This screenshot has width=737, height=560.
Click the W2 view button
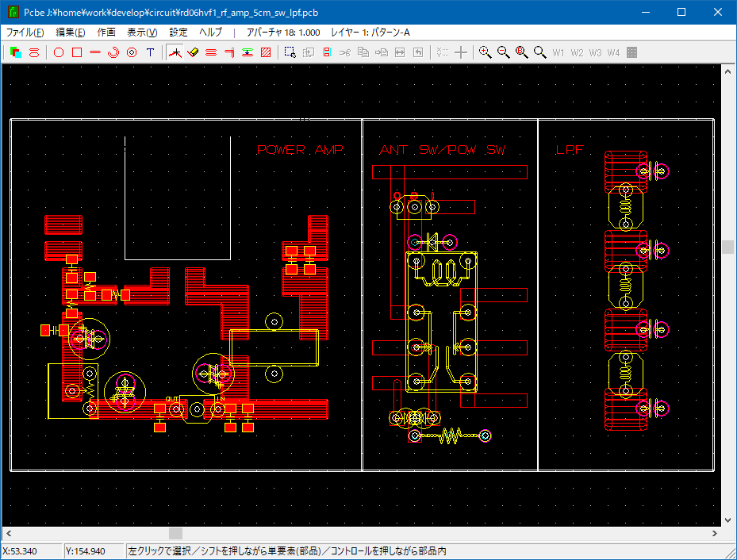577,52
